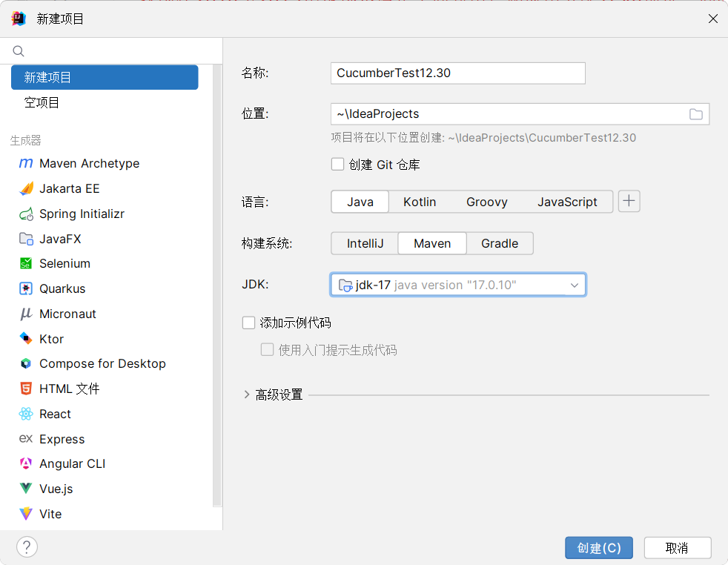Click the Jakarta EE sail icon

point(26,188)
